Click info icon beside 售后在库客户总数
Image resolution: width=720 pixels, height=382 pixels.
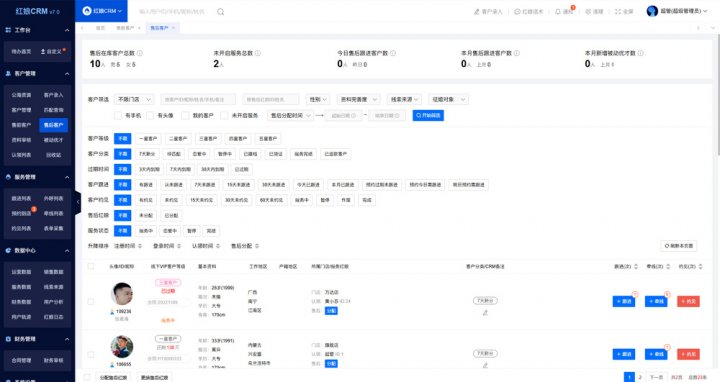140,53
